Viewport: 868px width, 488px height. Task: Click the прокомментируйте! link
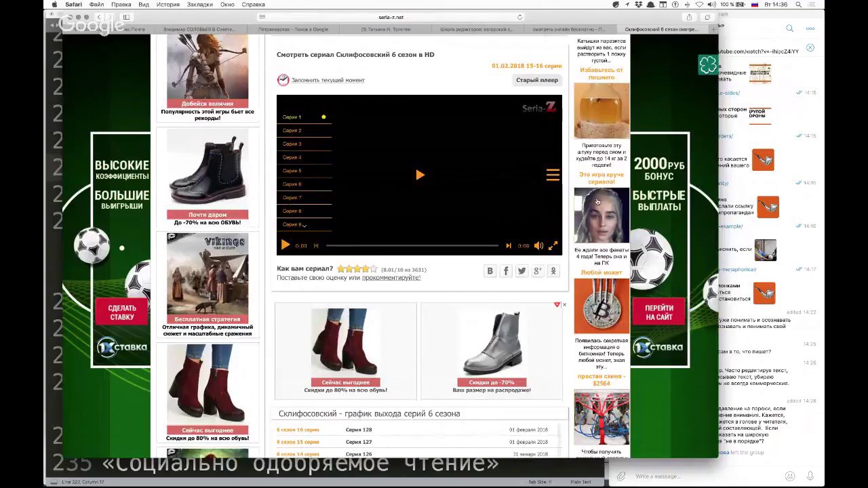391,277
